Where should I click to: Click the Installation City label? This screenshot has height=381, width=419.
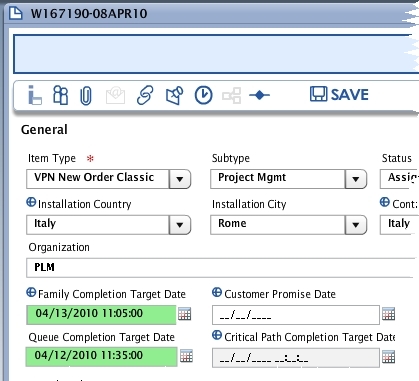249,204
